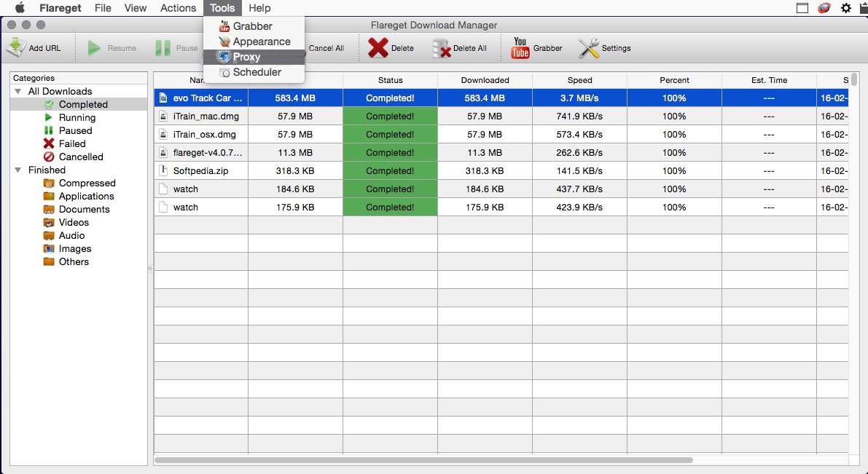Sort by the Percent column header

[674, 80]
